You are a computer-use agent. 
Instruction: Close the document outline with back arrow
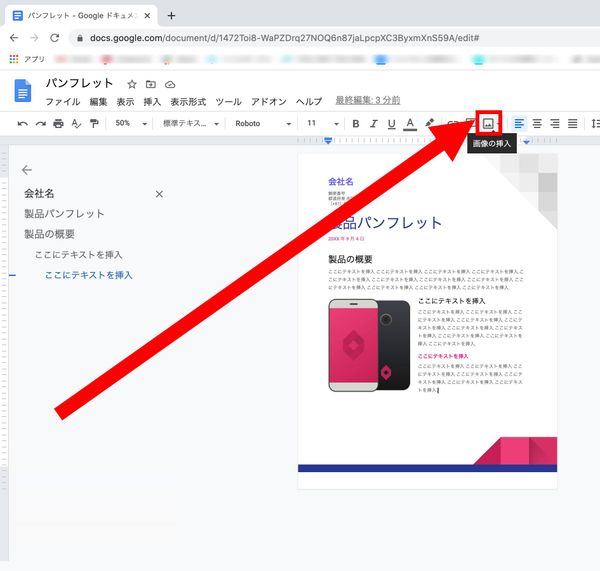27,170
